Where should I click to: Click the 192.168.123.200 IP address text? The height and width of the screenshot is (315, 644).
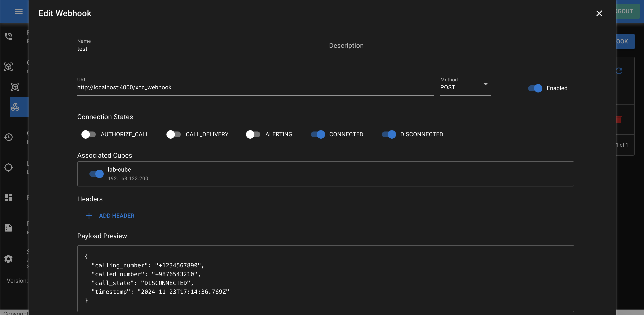point(128,178)
